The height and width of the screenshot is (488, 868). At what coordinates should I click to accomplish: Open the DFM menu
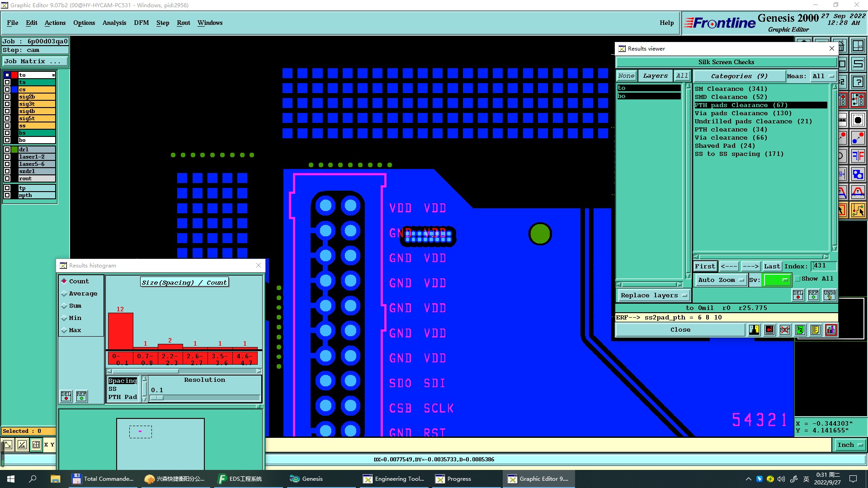click(x=141, y=23)
